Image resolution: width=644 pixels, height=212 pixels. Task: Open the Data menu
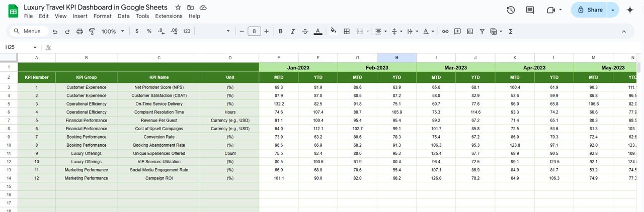click(124, 16)
